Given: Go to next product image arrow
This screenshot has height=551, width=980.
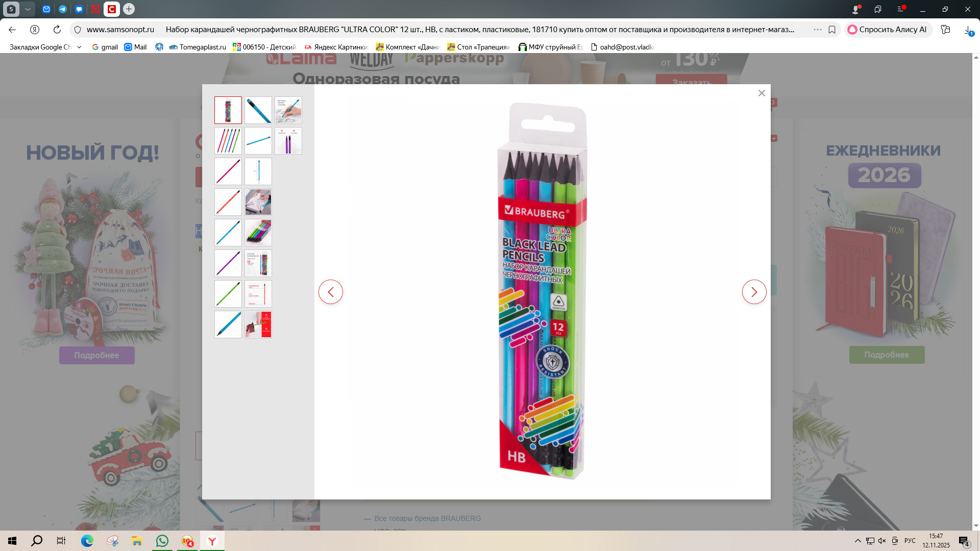Looking at the screenshot, I should pos(754,292).
